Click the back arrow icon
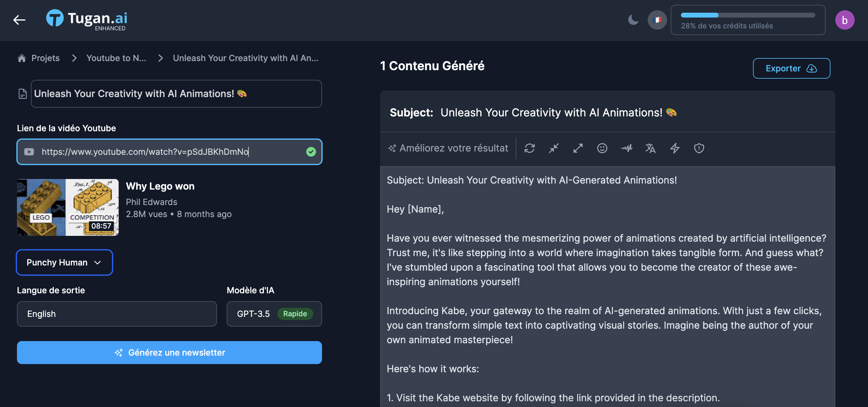This screenshot has height=407, width=868. click(x=19, y=20)
